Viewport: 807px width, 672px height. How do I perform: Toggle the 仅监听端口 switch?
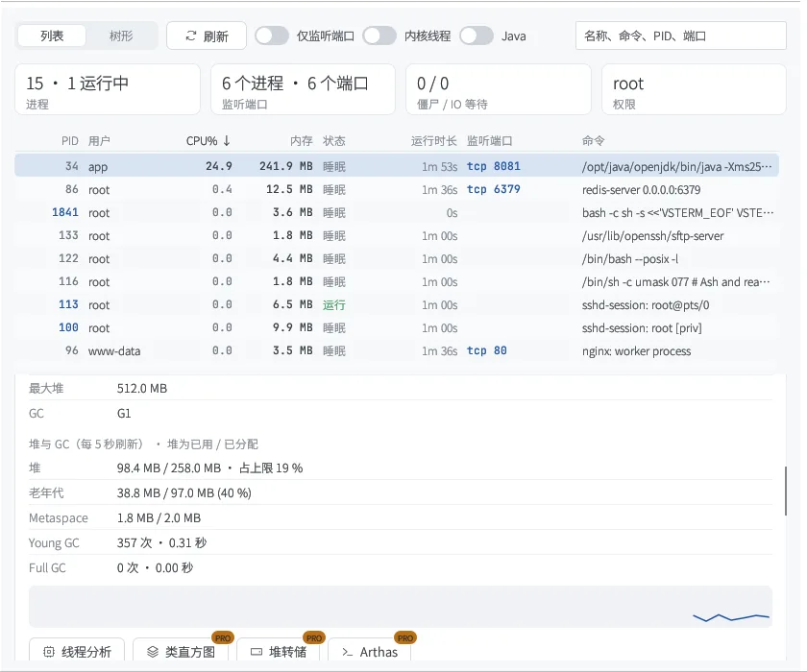click(272, 36)
